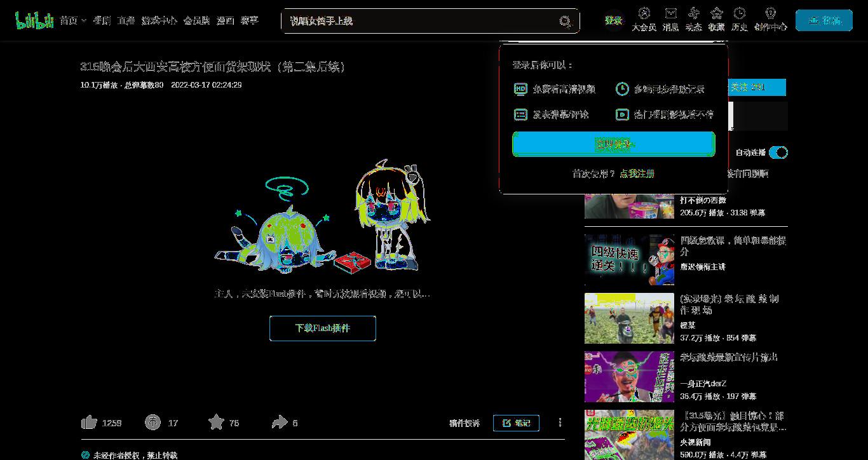The height and width of the screenshot is (460, 868).
Task: Click uploader name 一身正汽derZ
Action: click(703, 384)
